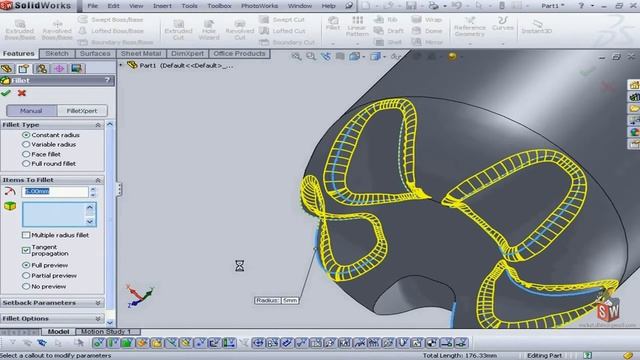Open the File menu

(x=93, y=6)
